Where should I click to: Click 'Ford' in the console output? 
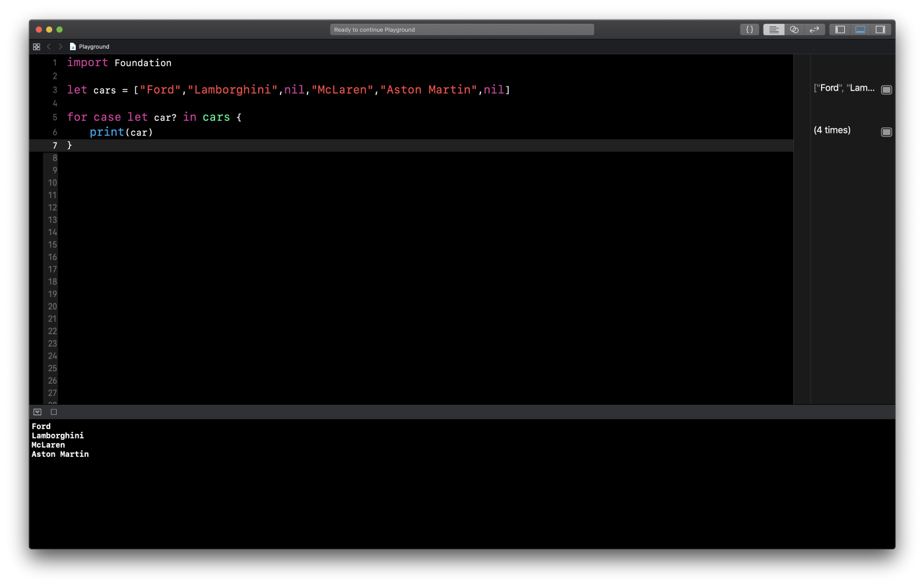[x=41, y=427]
